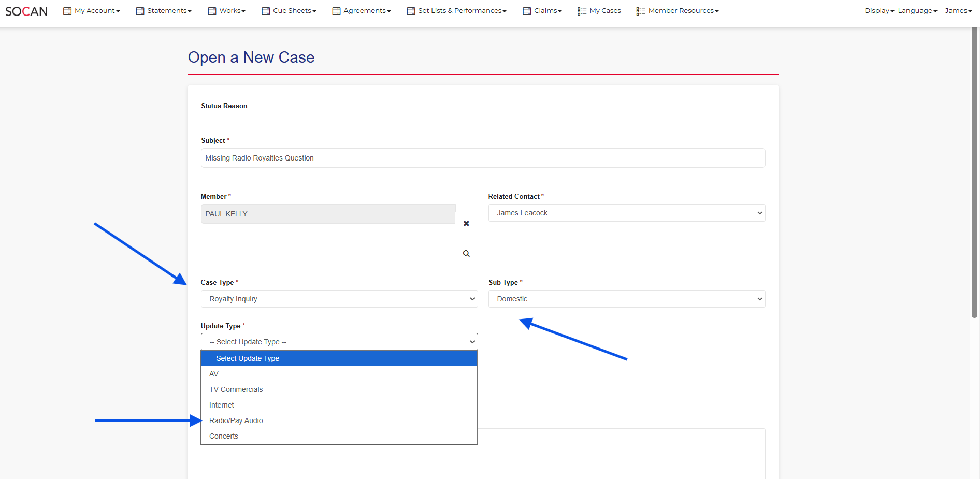
Task: Expand the Sub Type dropdown
Action: point(626,299)
